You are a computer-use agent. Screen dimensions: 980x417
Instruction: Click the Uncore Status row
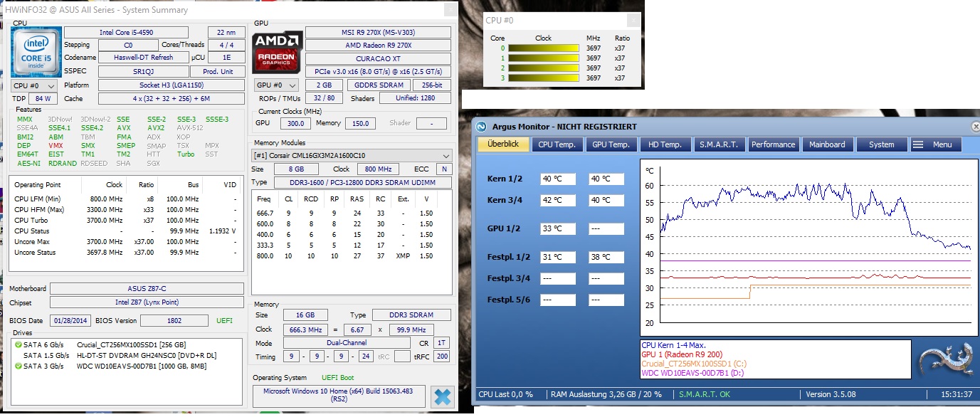coord(125,253)
